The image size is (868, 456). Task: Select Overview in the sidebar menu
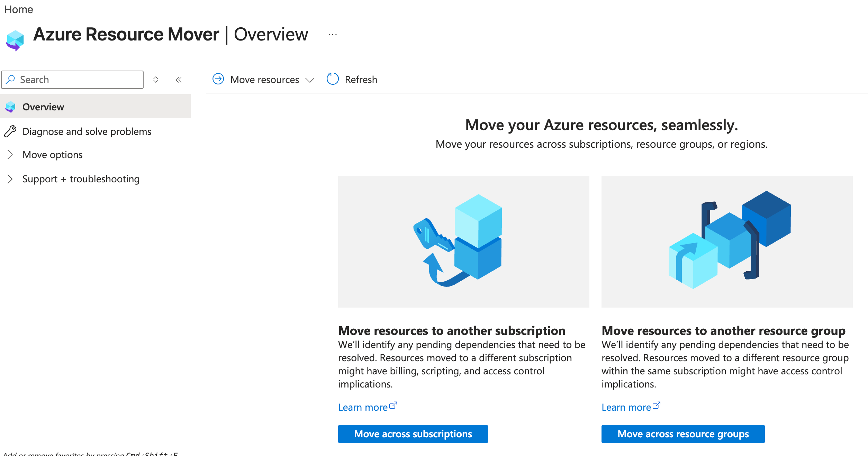click(x=96, y=107)
